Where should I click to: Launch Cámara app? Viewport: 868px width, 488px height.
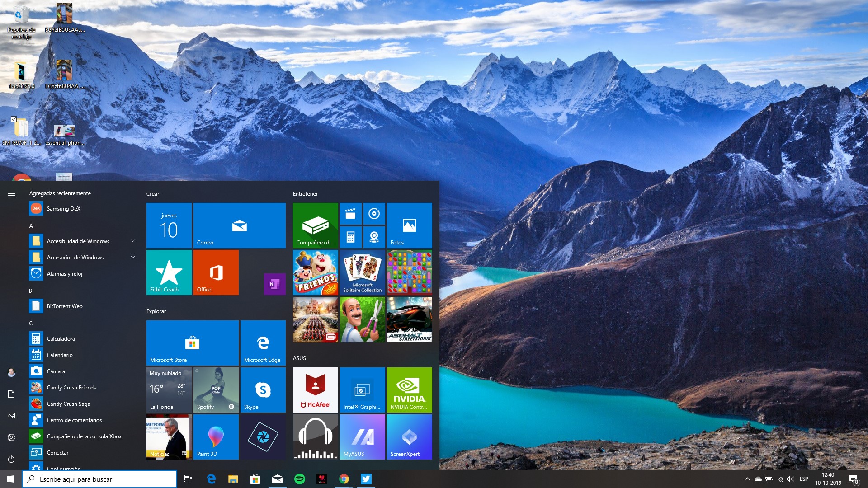tap(82, 371)
